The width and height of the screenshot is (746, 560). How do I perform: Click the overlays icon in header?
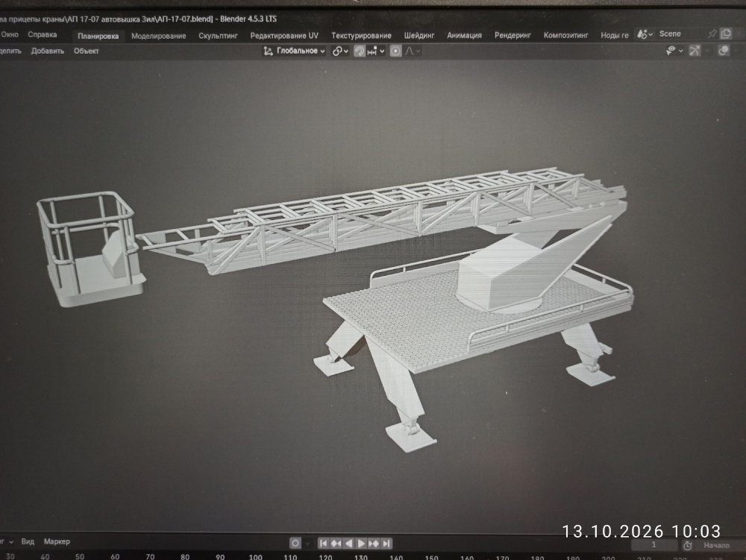[723, 51]
